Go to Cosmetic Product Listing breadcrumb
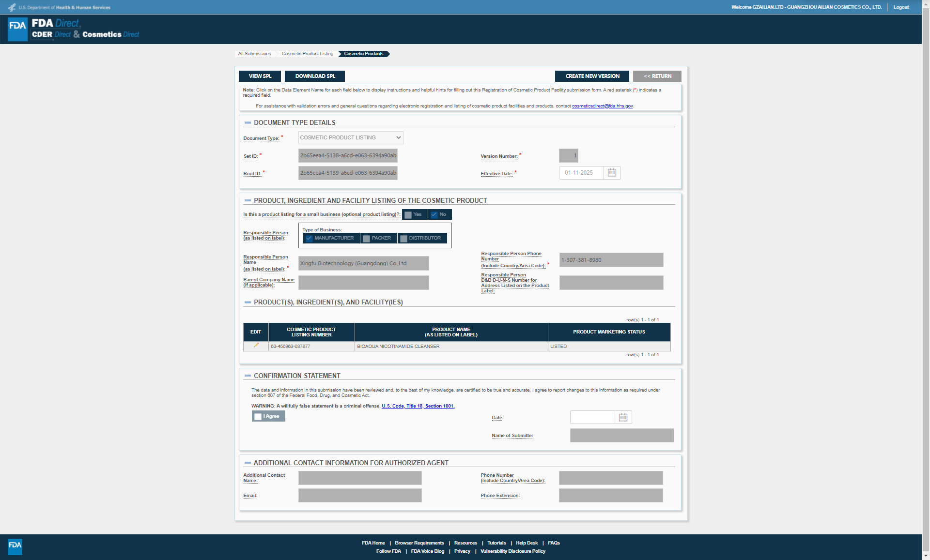Screen dimensions: 930x560 pos(307,54)
